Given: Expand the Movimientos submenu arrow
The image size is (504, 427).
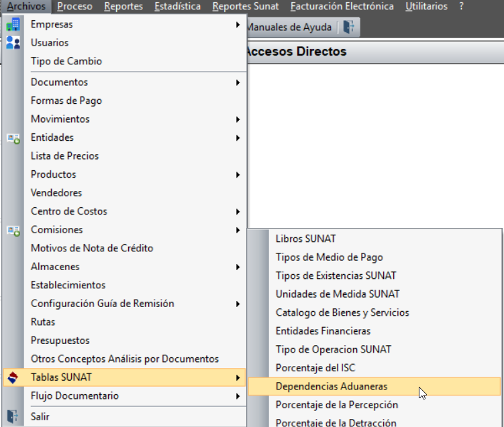Looking at the screenshot, I should [x=238, y=119].
